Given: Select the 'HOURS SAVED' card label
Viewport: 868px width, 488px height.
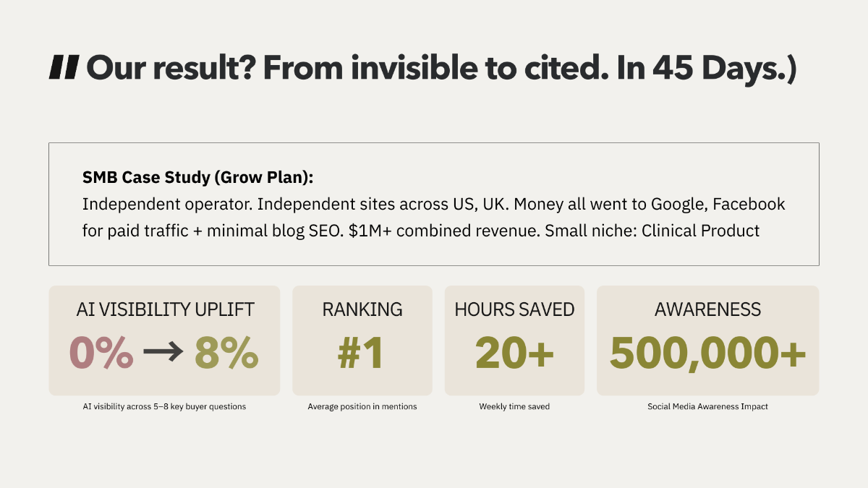Looking at the screenshot, I should point(514,309).
